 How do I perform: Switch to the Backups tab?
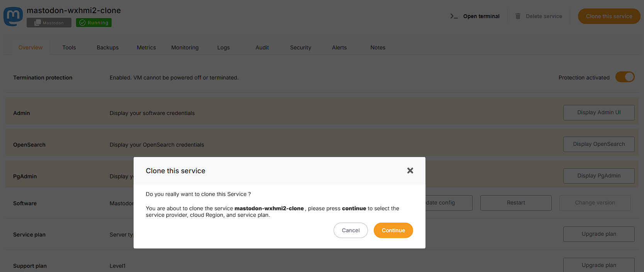[x=108, y=47]
